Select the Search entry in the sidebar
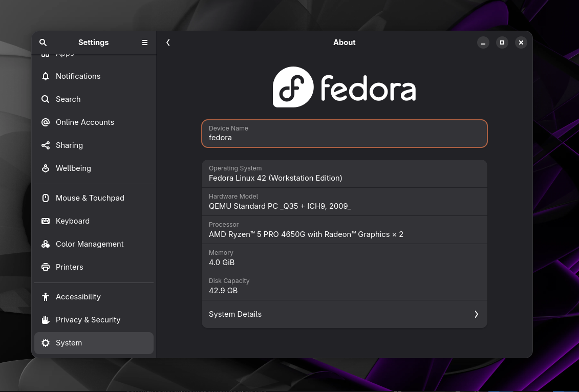The image size is (579, 392). tap(68, 99)
